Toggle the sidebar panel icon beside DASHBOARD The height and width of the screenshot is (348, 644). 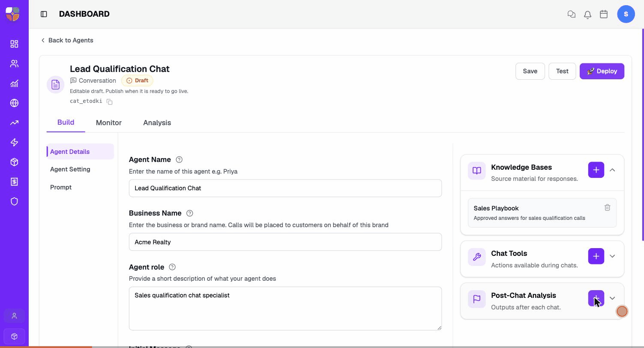(44, 14)
